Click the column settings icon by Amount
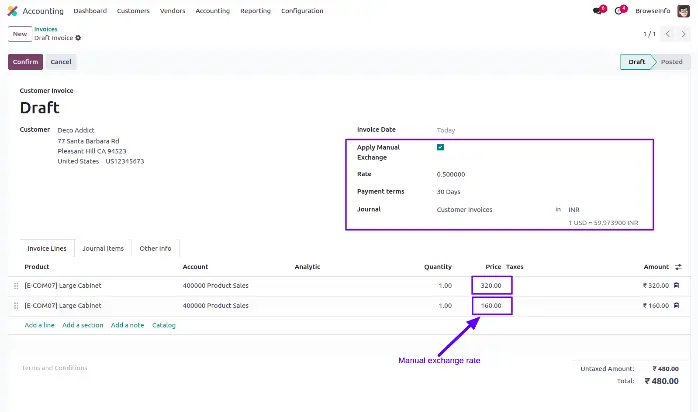Image resolution: width=698 pixels, height=412 pixels. [x=678, y=267]
